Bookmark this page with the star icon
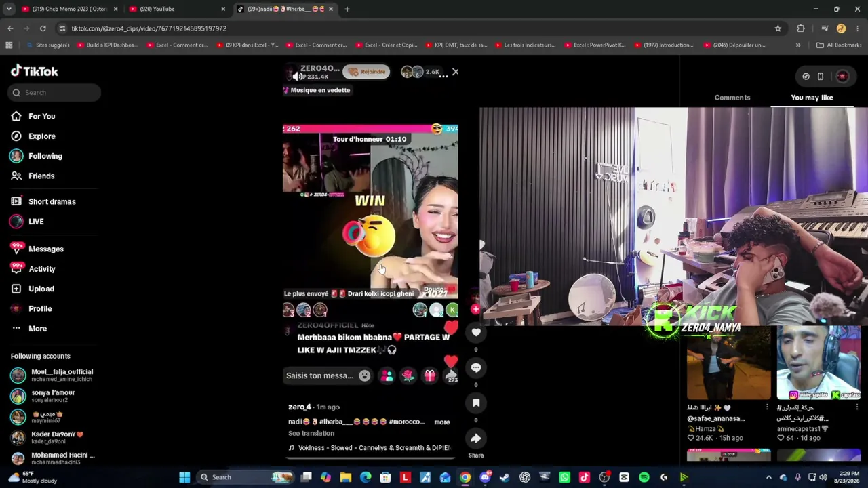 [x=778, y=28]
